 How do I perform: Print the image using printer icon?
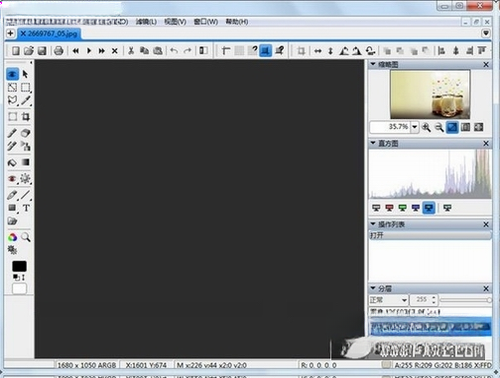59,51
